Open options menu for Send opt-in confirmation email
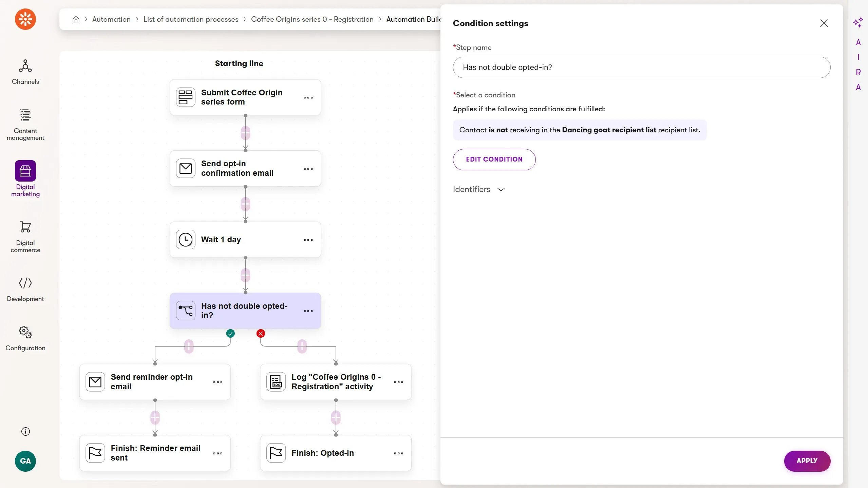The height and width of the screenshot is (488, 868). pos(308,169)
